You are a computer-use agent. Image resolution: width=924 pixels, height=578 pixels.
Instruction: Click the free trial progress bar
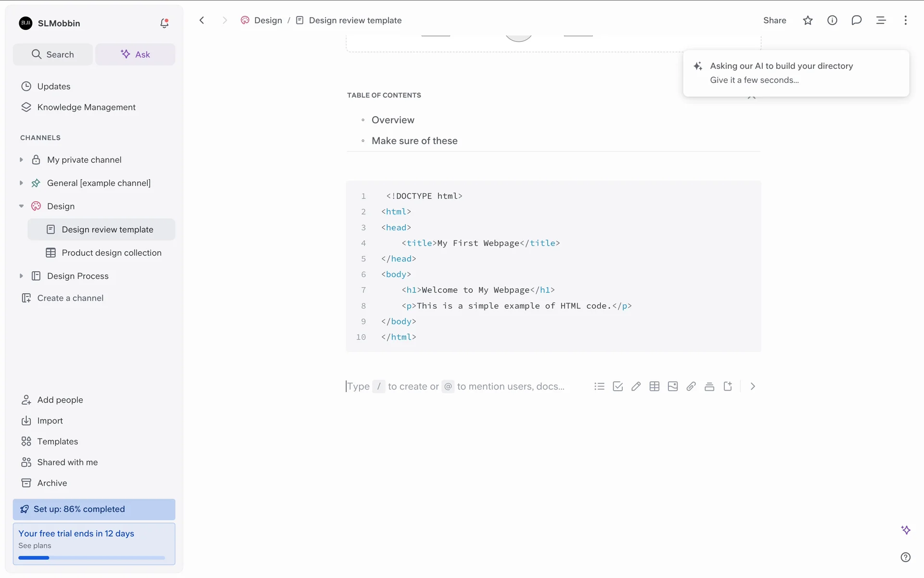[x=91, y=558]
